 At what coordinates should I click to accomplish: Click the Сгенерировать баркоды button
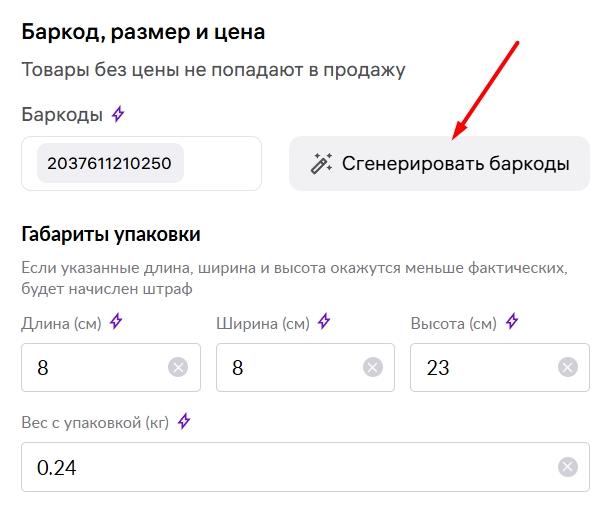[x=439, y=163]
